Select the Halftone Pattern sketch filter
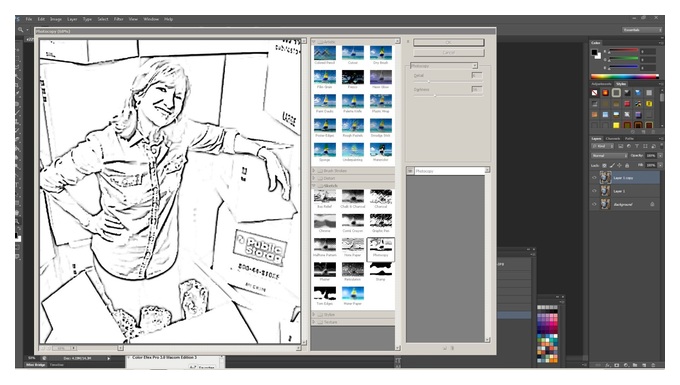 324,246
